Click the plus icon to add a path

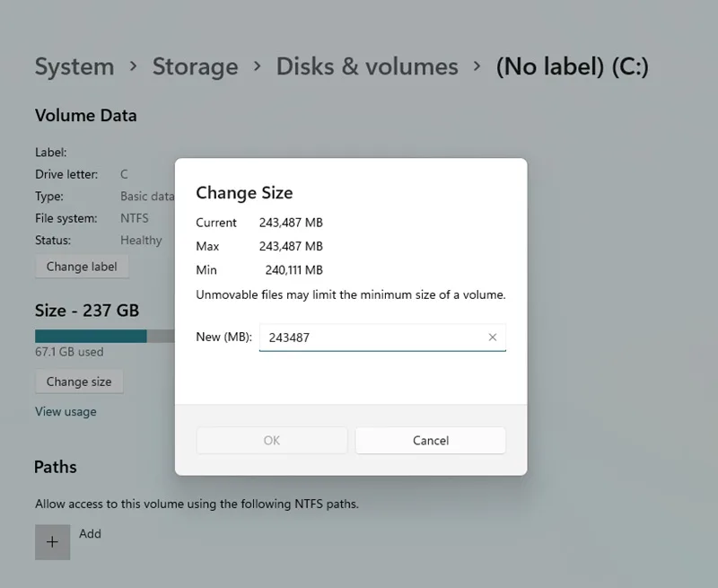coord(53,542)
